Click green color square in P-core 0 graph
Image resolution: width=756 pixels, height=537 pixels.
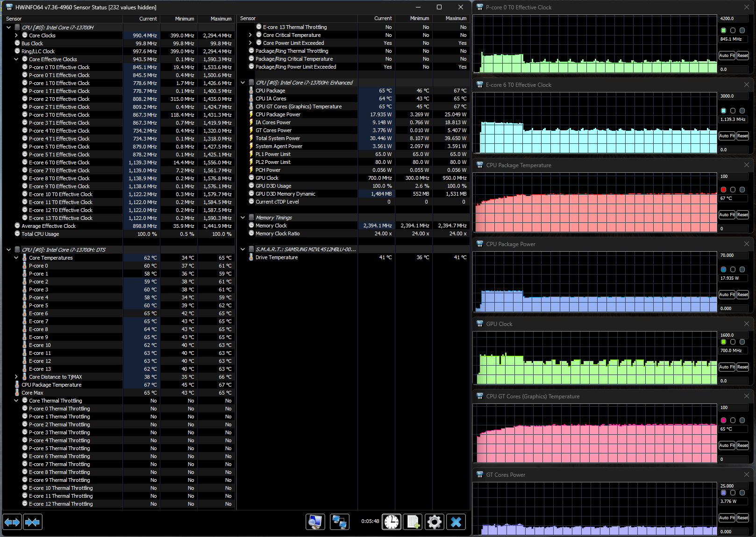pos(724,30)
